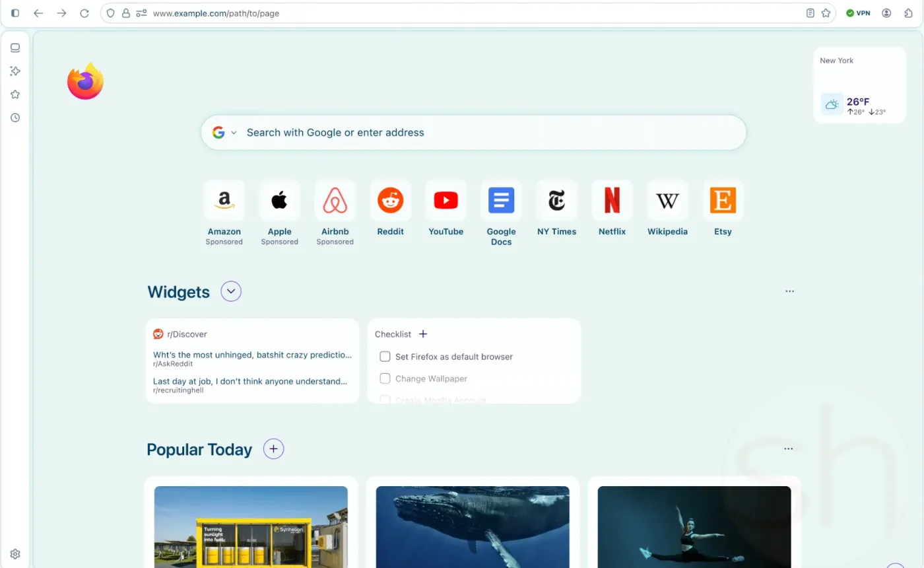Open search engine dropdown next to Google logo
Image resolution: width=924 pixels, height=568 pixels.
coord(234,133)
